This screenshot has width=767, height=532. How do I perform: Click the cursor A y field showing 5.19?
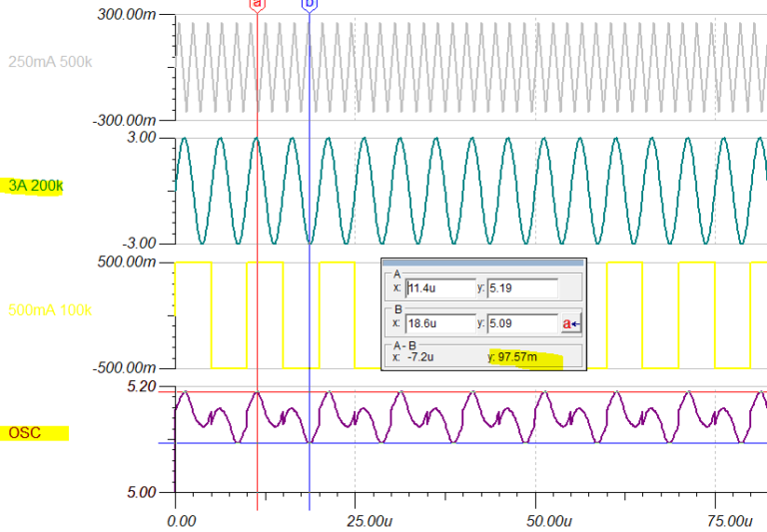click(x=522, y=288)
